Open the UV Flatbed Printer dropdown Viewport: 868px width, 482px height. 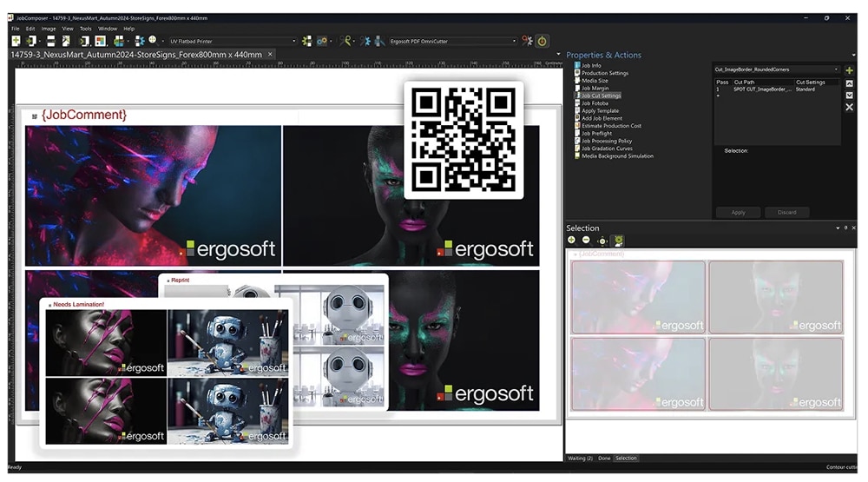click(293, 41)
